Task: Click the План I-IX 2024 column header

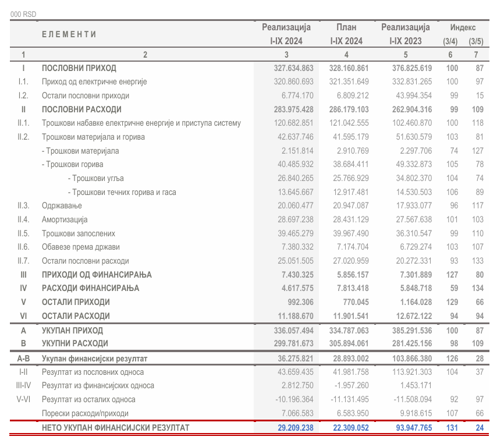Action: (x=346, y=34)
